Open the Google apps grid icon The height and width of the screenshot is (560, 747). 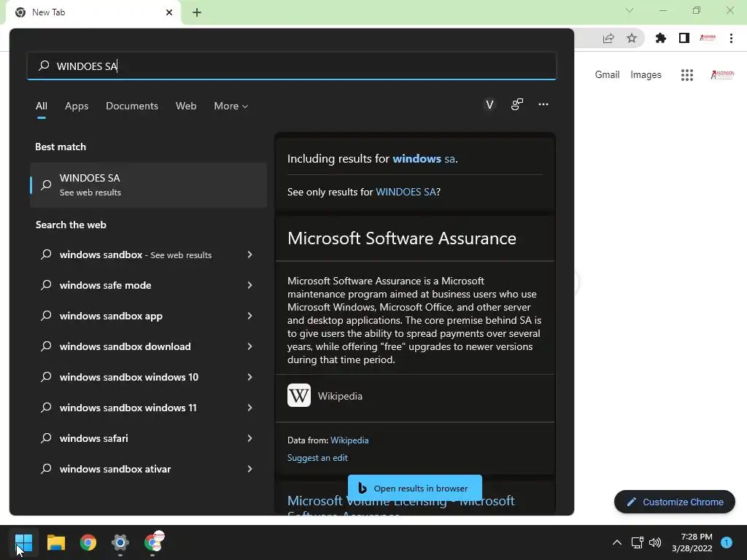(x=687, y=75)
